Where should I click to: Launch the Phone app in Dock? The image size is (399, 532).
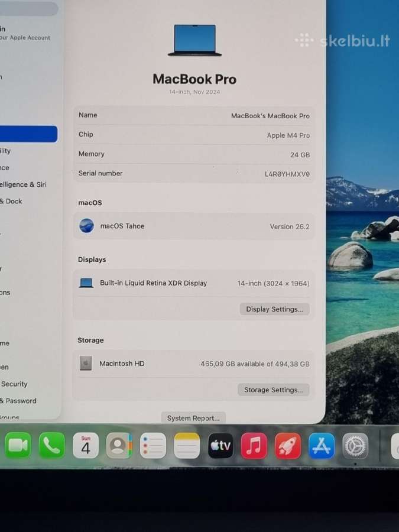pyautogui.click(x=51, y=446)
